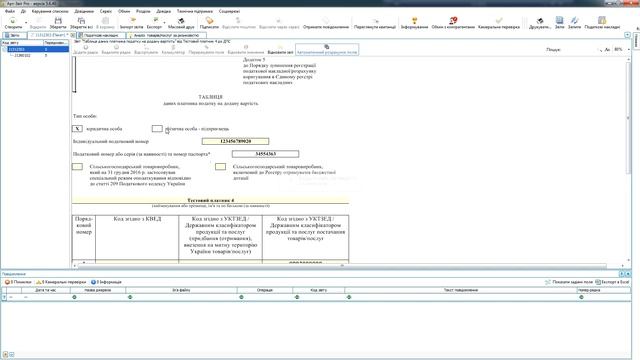
Task: Click the field containing 34554363
Action: click(x=265, y=154)
